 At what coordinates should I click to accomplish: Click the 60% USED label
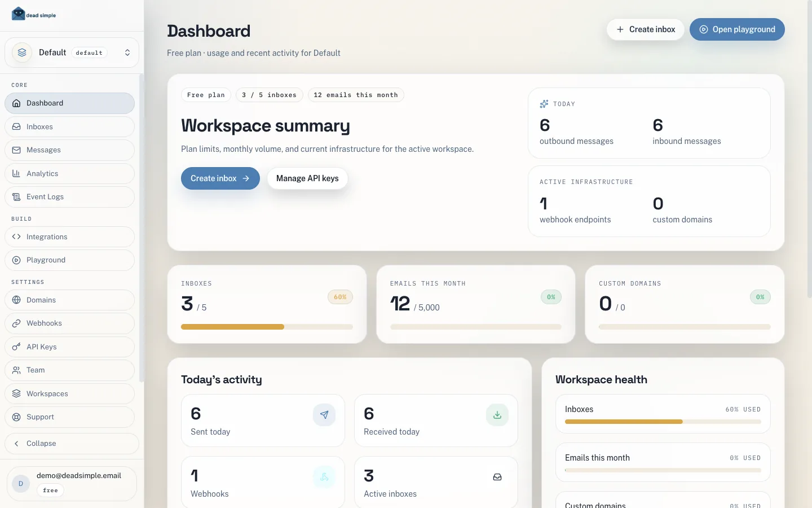click(743, 409)
